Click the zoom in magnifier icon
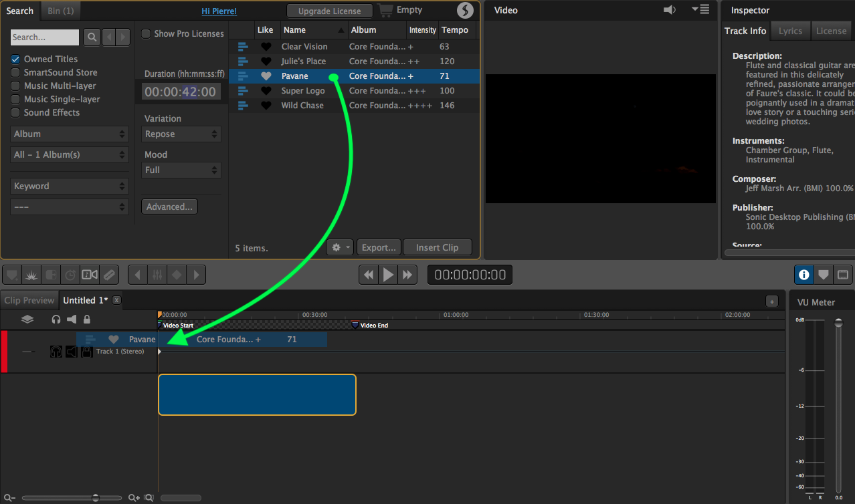 (134, 498)
